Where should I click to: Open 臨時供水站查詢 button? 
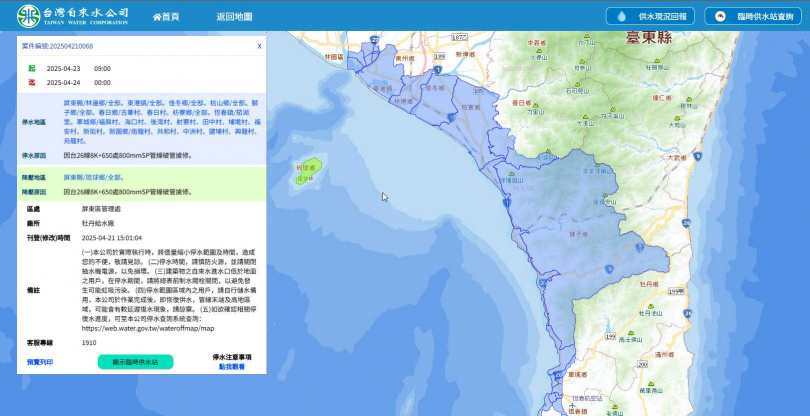tap(753, 16)
